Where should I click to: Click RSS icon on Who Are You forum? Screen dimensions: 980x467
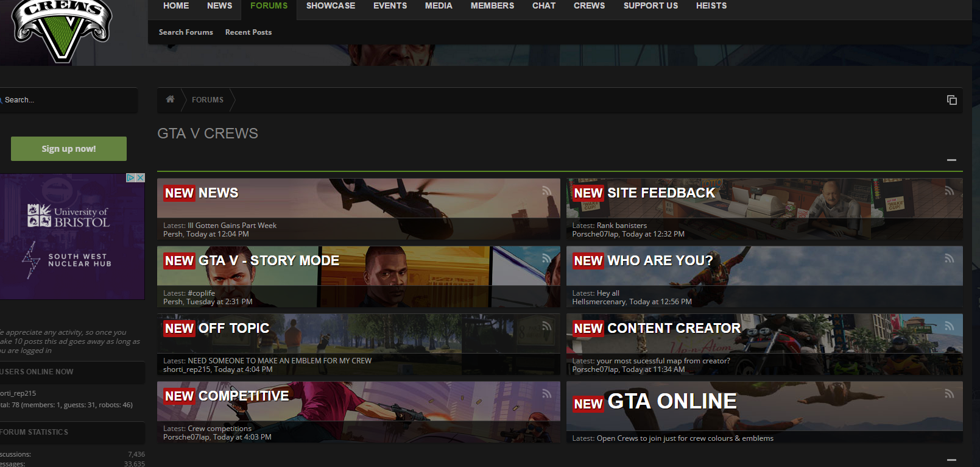(x=949, y=259)
